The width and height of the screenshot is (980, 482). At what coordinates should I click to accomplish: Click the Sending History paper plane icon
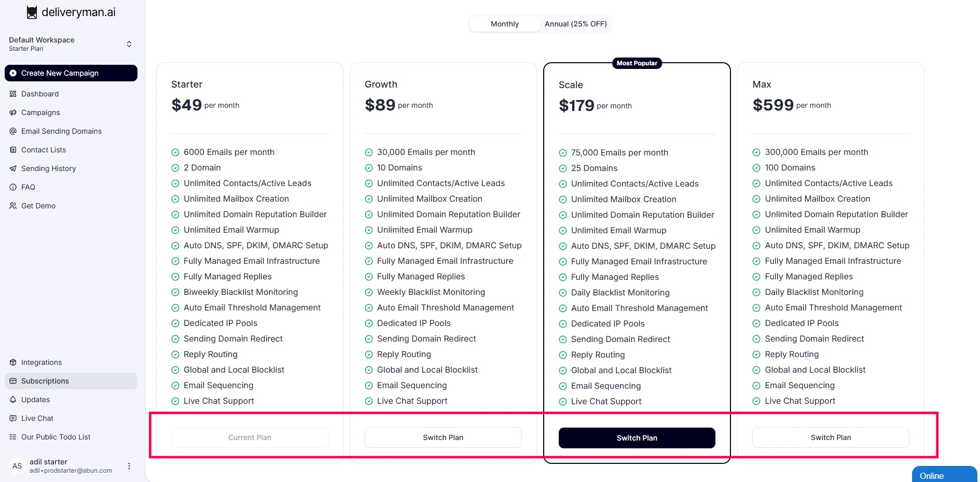[13, 168]
